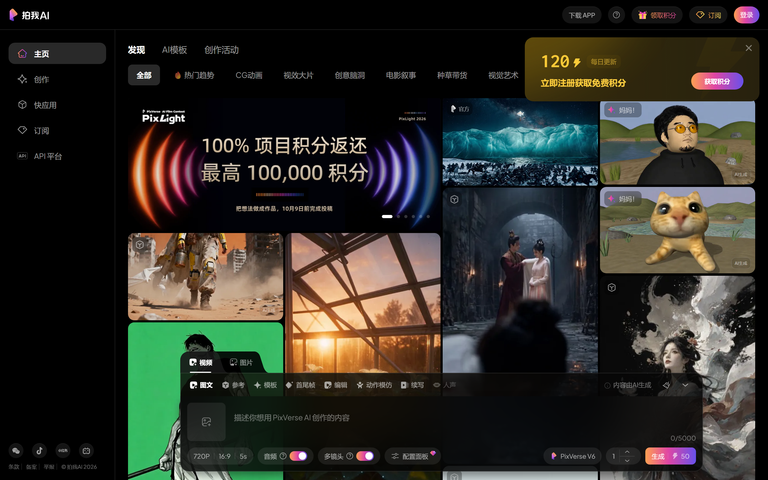Click the image upload placeholder in prompt box
Image resolution: width=768 pixels, height=480 pixels.
click(x=206, y=422)
